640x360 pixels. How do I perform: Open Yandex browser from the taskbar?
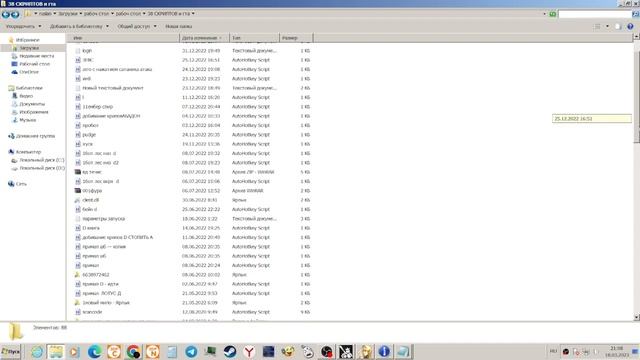pos(249,351)
